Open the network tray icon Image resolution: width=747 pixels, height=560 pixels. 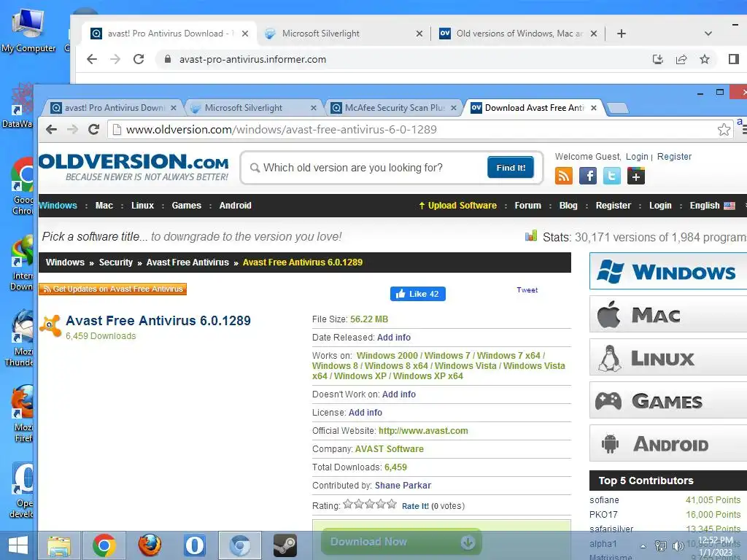(x=660, y=545)
